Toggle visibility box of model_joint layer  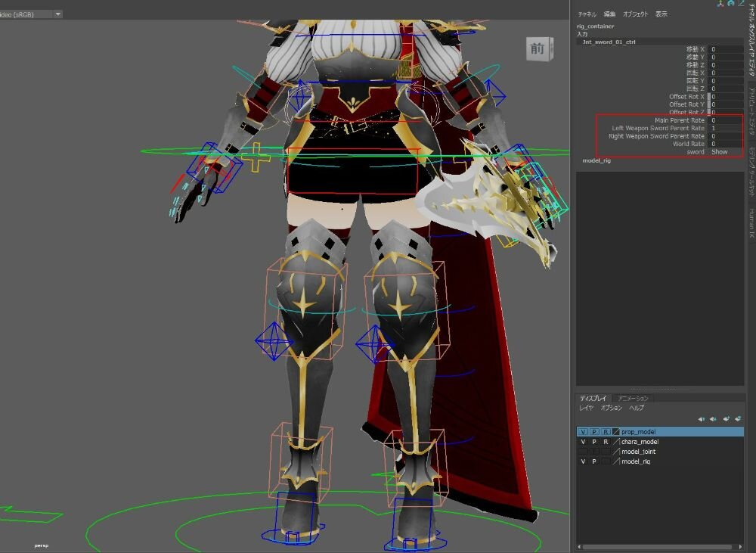582,451
